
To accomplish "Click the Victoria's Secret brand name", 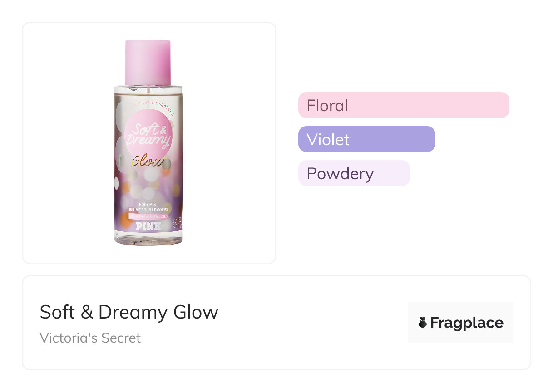I will click(90, 338).
